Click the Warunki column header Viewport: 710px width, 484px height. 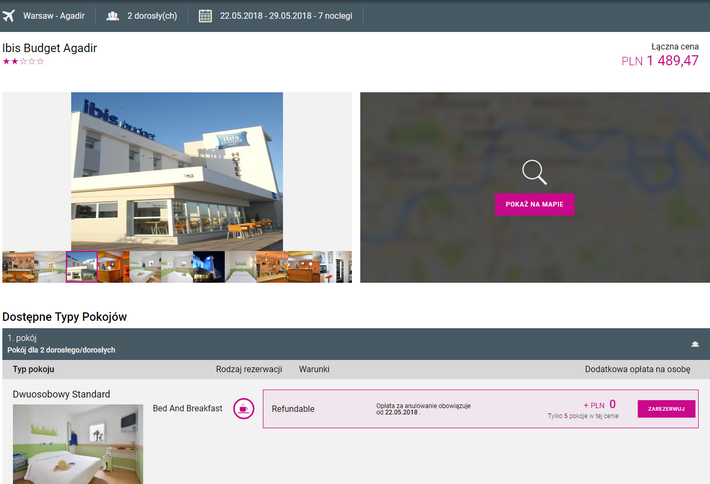tap(315, 370)
